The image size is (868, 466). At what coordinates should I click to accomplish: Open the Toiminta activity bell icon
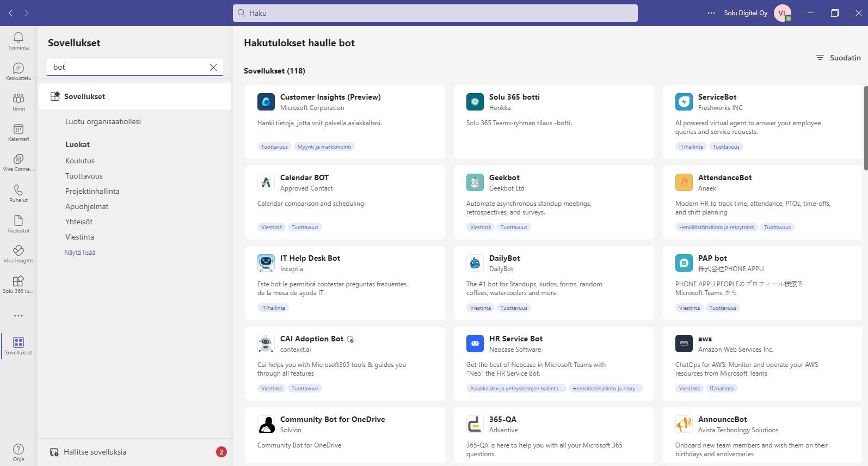19,40
